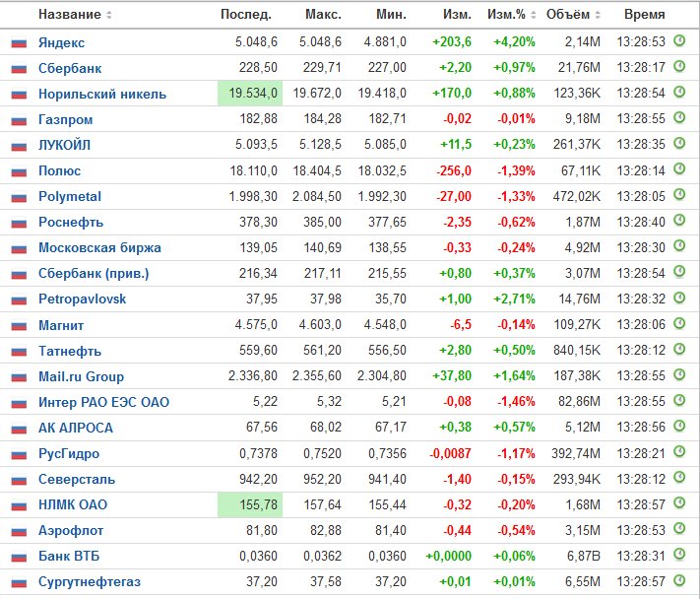
Task: Click the clock icon in the ЛУКОЙЛ row
Action: (x=679, y=144)
